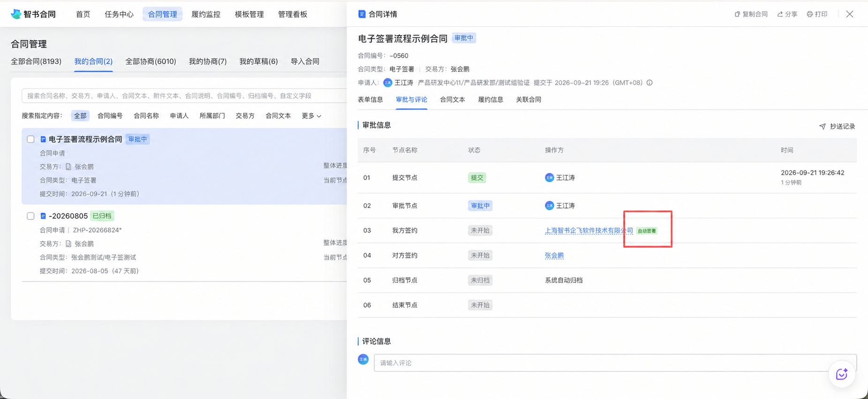The height and width of the screenshot is (399, 868).
Task: Click 审批中 badge beside detail title
Action: [x=464, y=38]
